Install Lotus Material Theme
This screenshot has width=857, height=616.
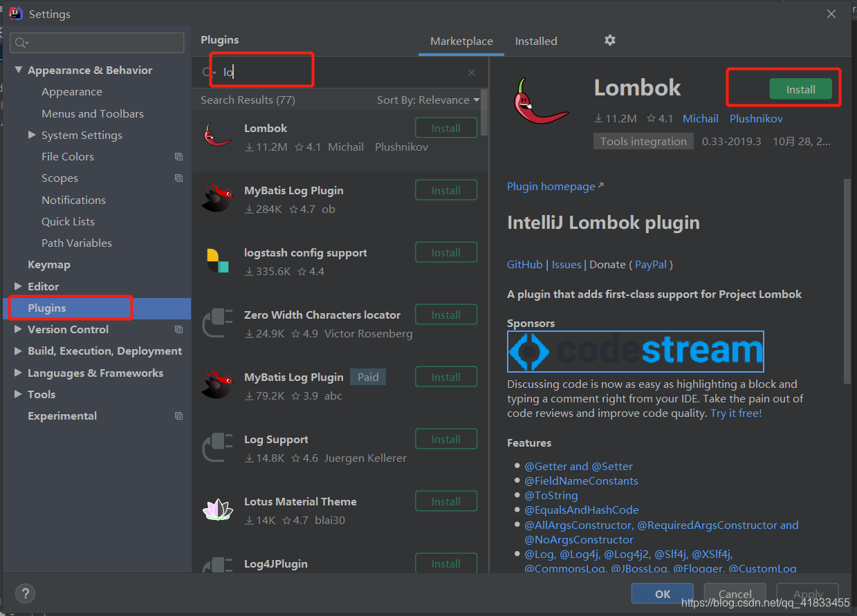tap(446, 501)
